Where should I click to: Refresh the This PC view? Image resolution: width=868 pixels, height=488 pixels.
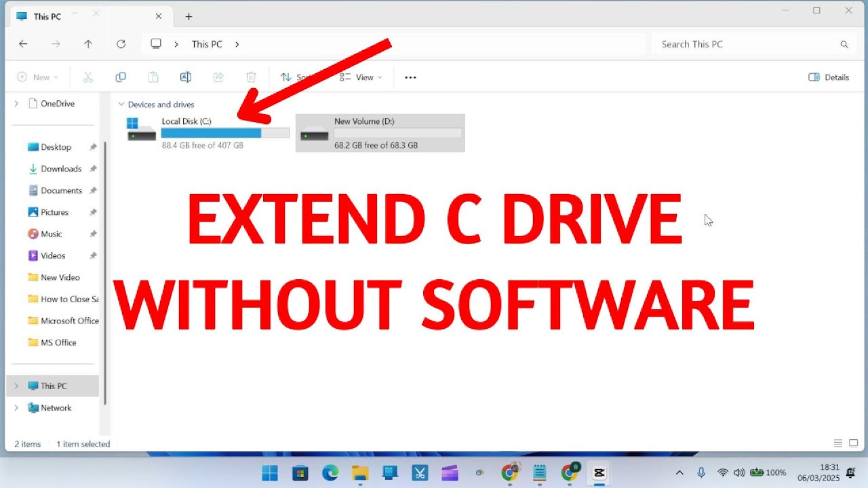tap(121, 44)
